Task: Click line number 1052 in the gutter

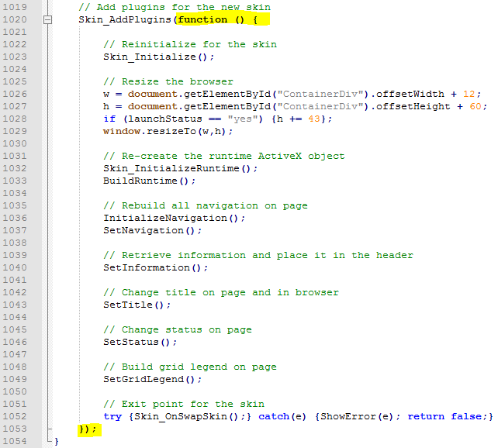Action: click(x=15, y=416)
